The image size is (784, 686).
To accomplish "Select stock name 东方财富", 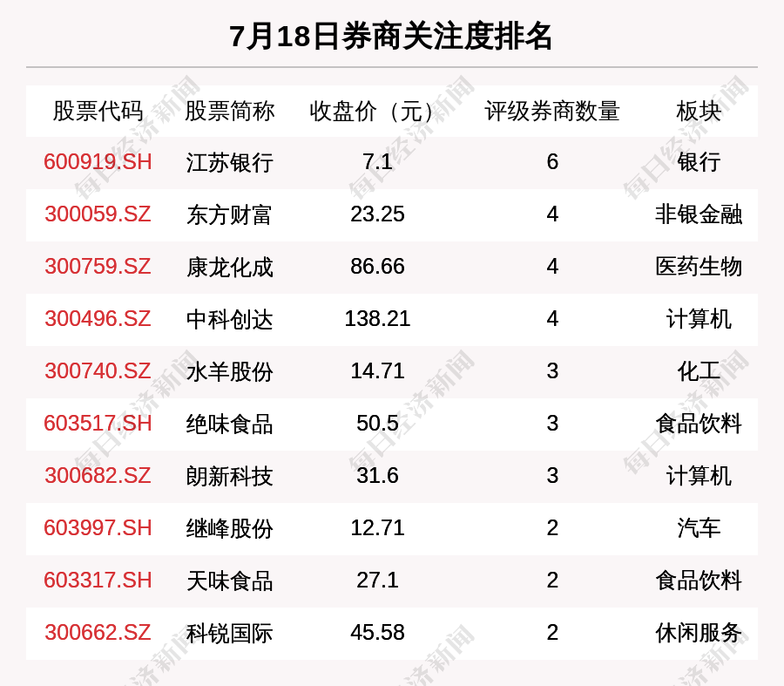I will pyautogui.click(x=229, y=215).
